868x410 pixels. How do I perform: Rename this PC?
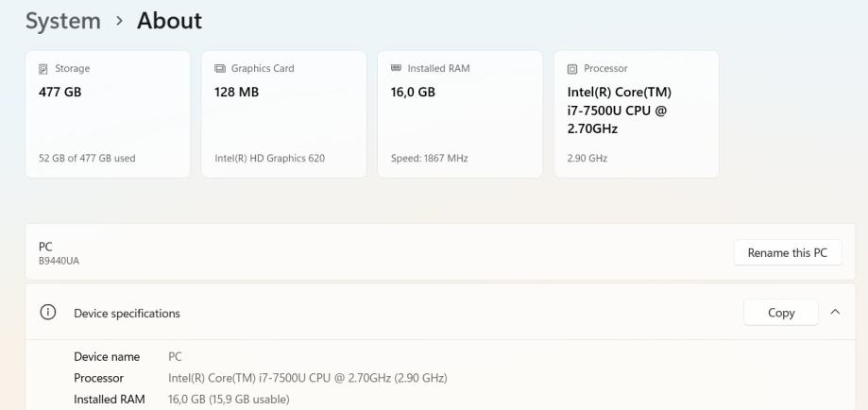[787, 252]
